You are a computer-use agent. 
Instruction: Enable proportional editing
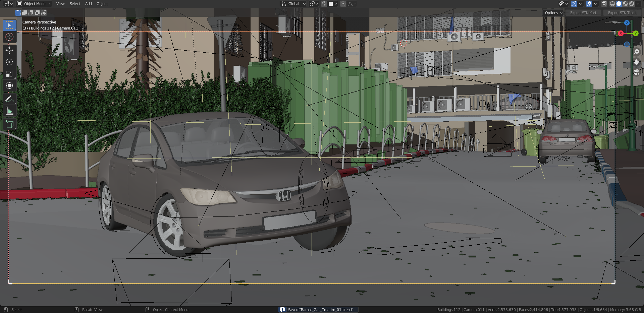tap(343, 4)
